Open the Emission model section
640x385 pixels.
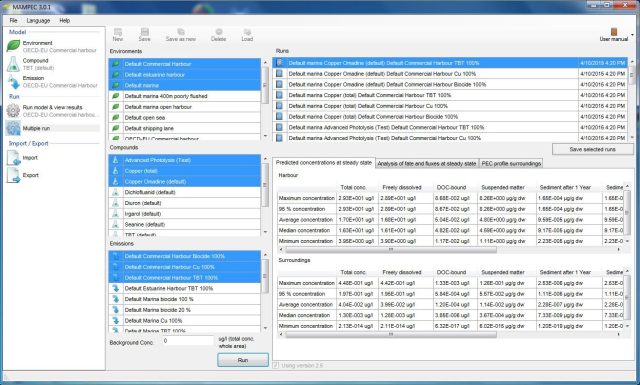coord(52,81)
